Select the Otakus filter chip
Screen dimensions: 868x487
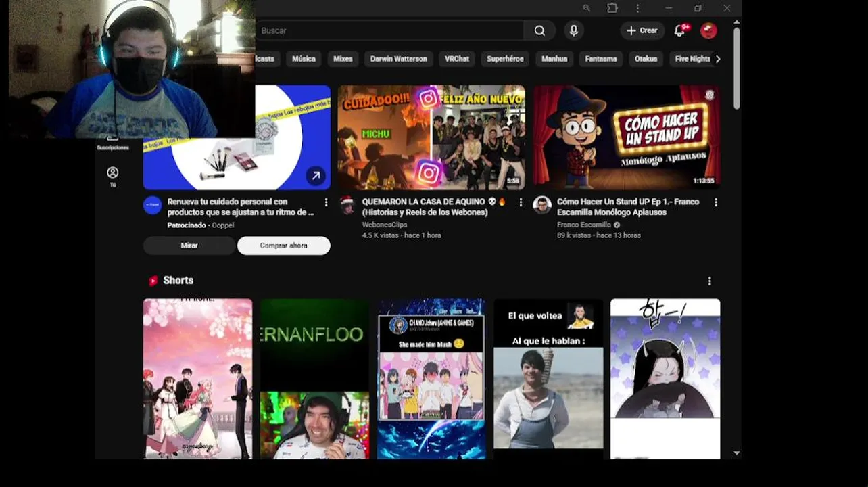[646, 59]
